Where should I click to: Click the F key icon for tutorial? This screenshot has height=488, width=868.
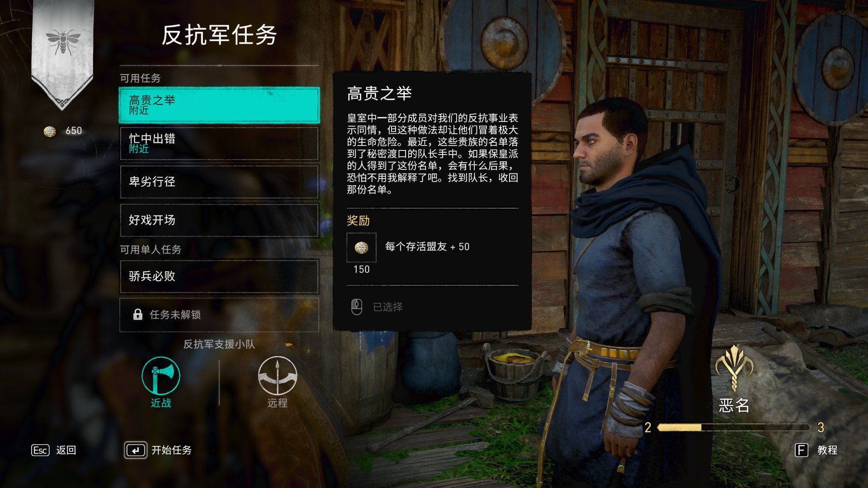point(801,450)
